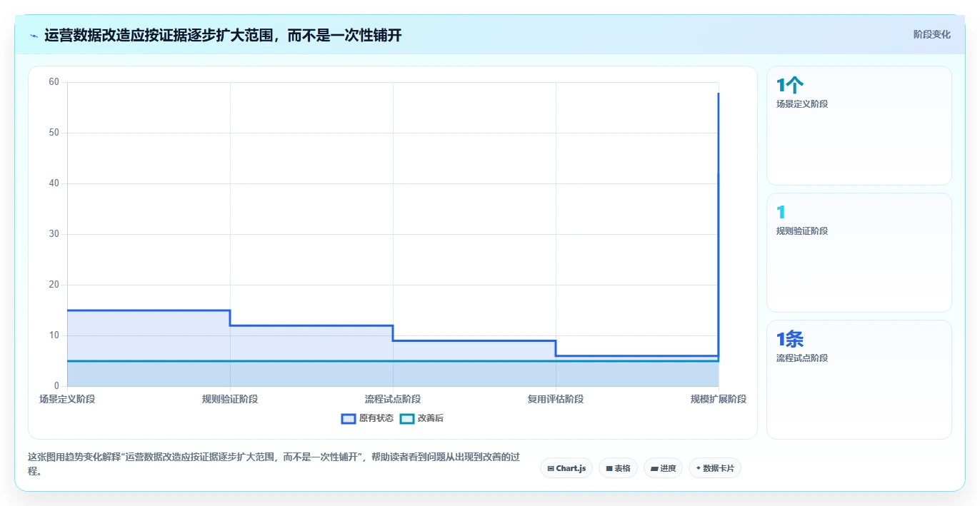This screenshot has width=980, height=506.
Task: Click the 场景定义阶段 x-axis label
Action: click(67, 399)
